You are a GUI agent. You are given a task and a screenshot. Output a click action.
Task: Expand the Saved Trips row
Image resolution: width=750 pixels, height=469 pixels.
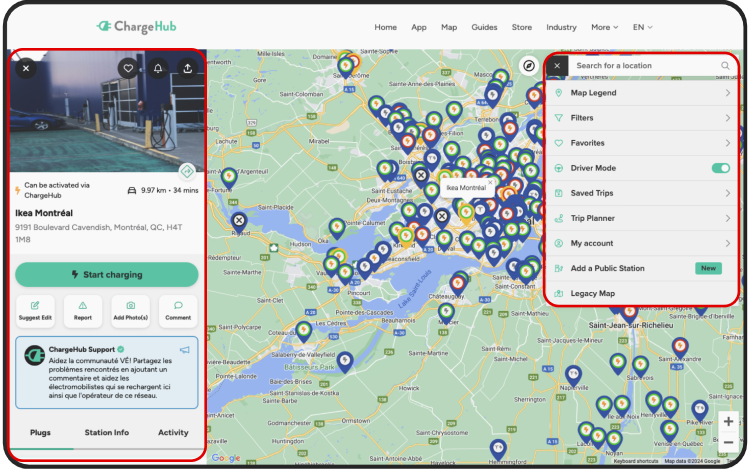(x=641, y=193)
